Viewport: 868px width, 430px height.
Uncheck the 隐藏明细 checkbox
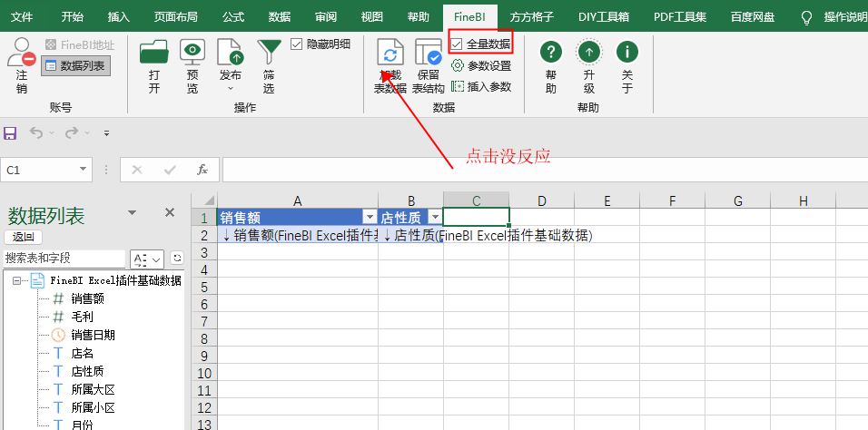pyautogui.click(x=296, y=44)
